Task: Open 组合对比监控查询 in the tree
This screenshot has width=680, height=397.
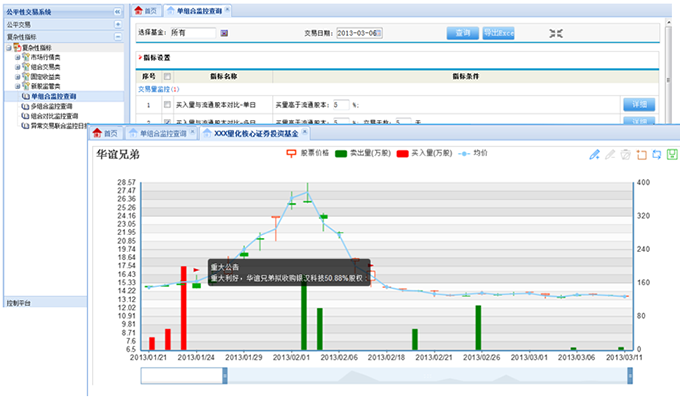Action: pyautogui.click(x=54, y=116)
